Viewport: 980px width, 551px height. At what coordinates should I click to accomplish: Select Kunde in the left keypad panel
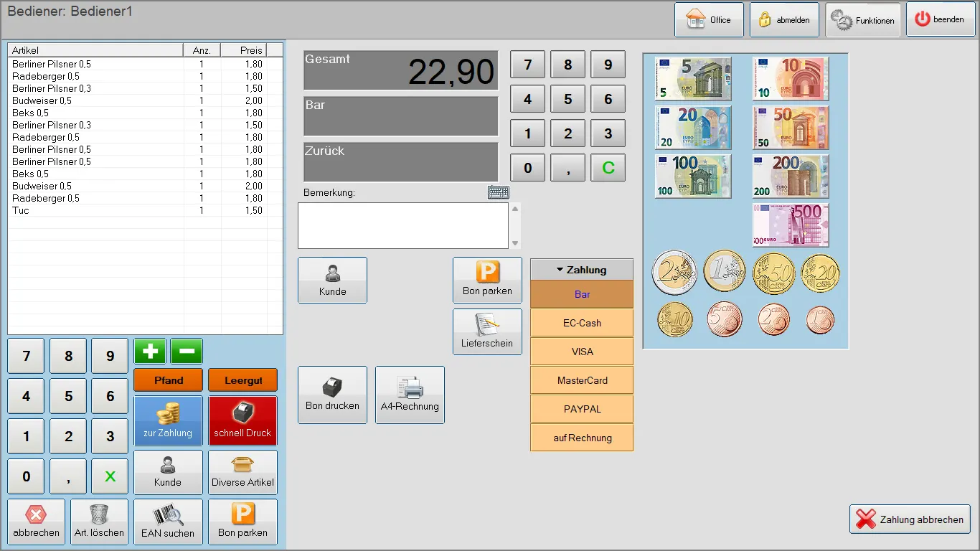click(x=168, y=472)
